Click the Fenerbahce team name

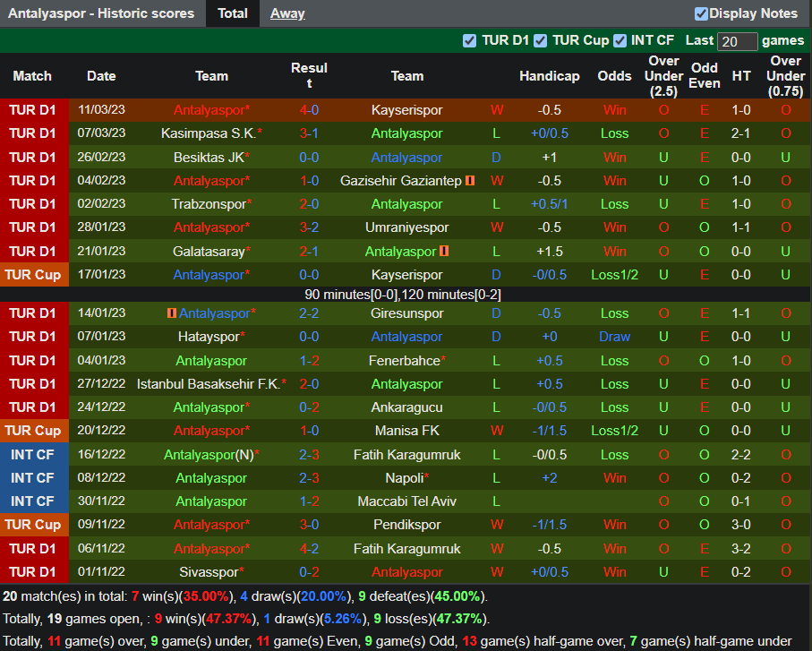pyautogui.click(x=405, y=361)
